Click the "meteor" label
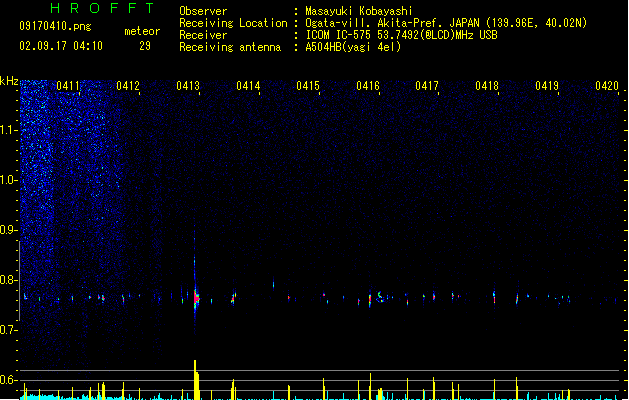The width and height of the screenshot is (629, 400). 142,31
